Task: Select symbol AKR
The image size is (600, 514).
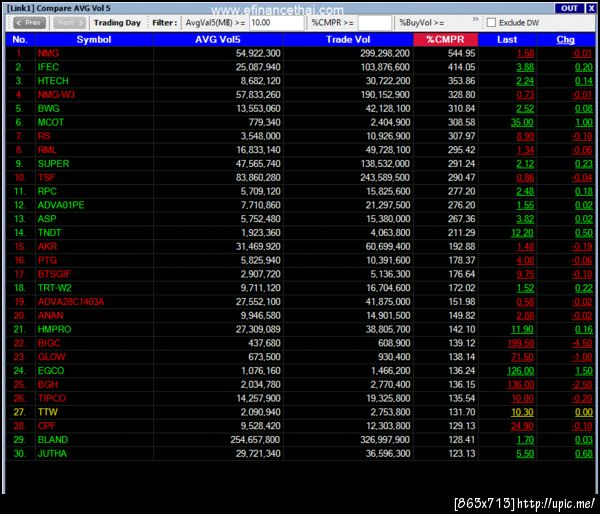Action: coord(47,246)
